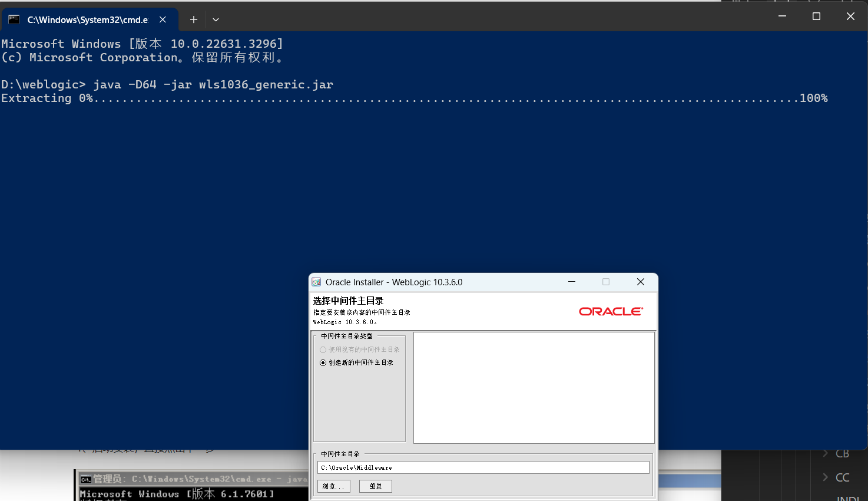Click the 浏览... browse button
Screen dimensions: 868x501
tap(334, 486)
